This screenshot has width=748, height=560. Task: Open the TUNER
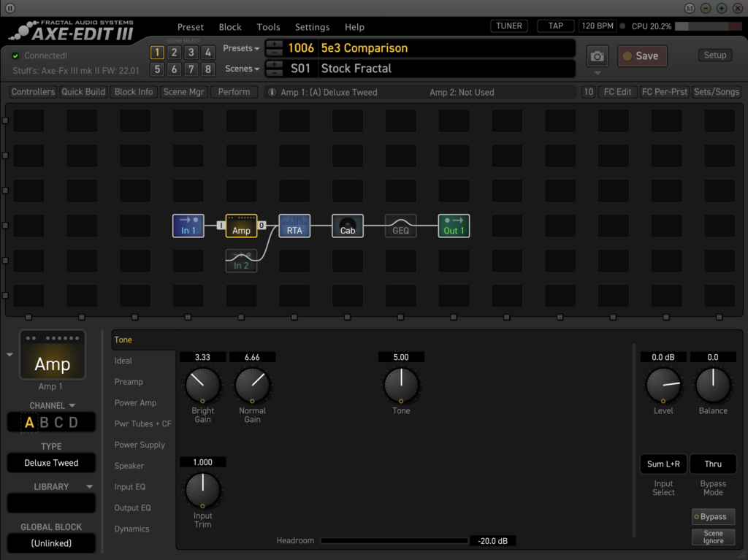(509, 26)
